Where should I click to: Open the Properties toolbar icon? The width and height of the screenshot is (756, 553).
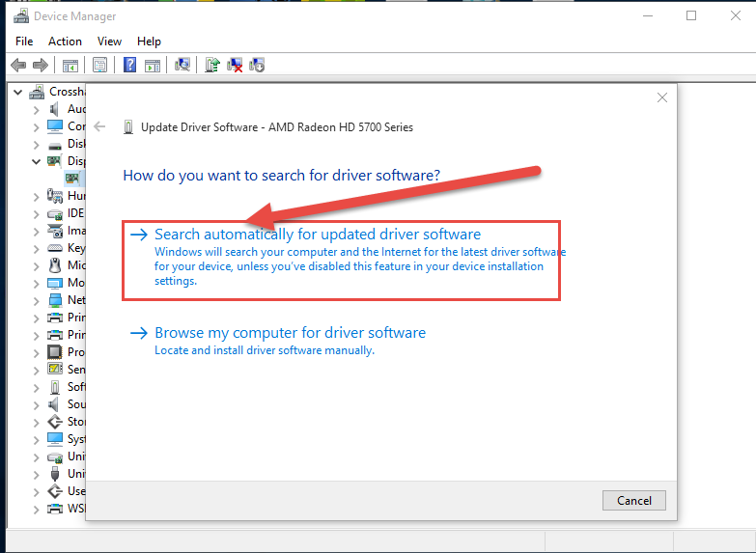coord(99,65)
